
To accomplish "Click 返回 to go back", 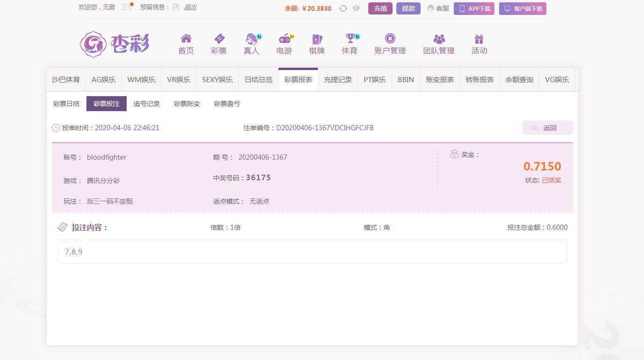I will click(x=547, y=128).
